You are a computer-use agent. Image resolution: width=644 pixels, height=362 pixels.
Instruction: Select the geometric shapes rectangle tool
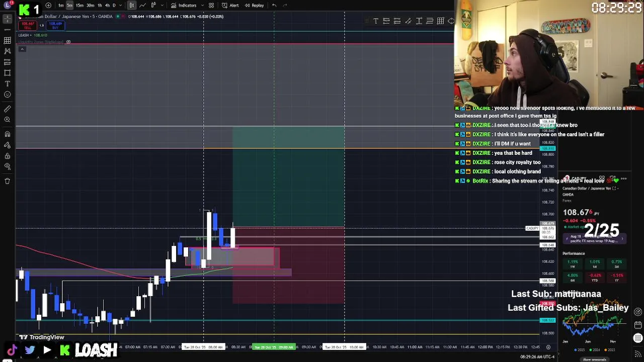(7, 73)
